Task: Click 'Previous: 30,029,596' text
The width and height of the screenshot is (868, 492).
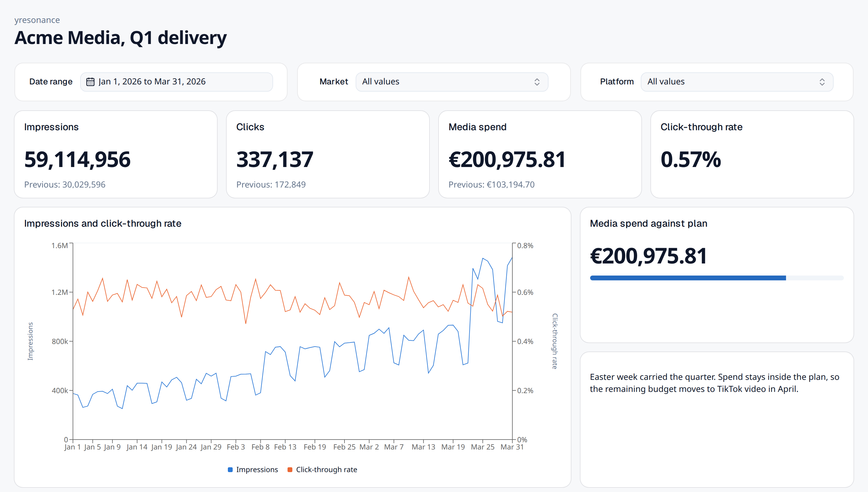Action: pos(65,184)
